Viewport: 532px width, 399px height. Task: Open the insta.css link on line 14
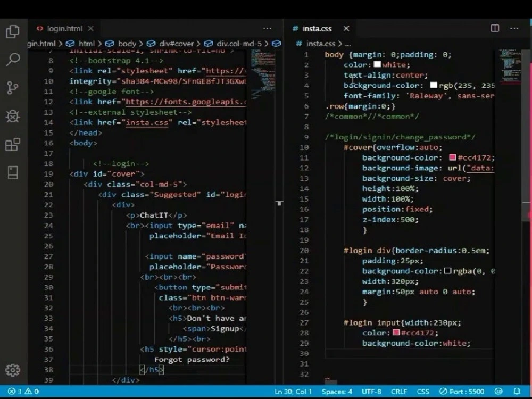[x=147, y=122]
